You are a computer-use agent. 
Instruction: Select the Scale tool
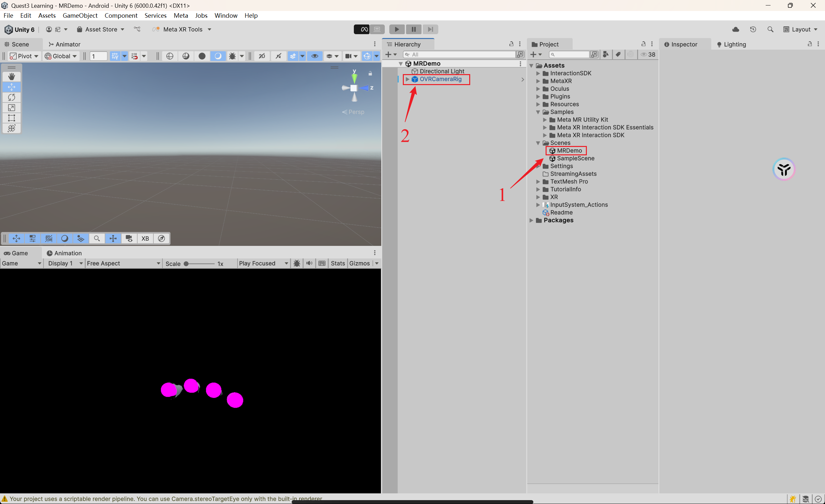tap(11, 108)
